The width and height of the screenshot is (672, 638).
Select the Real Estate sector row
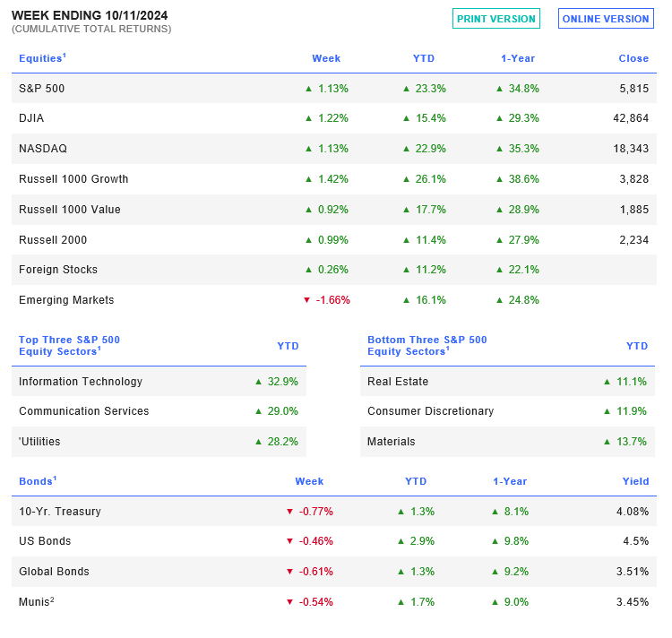pos(507,381)
